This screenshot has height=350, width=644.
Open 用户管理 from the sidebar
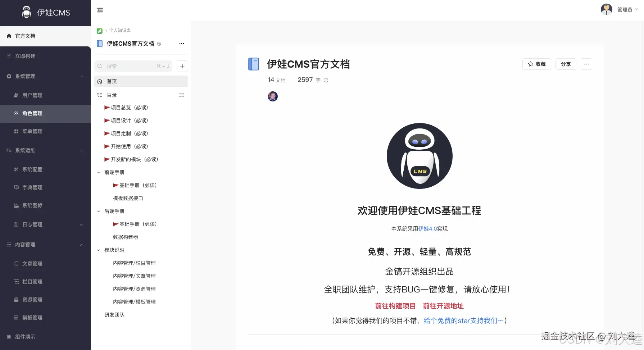[x=32, y=95]
